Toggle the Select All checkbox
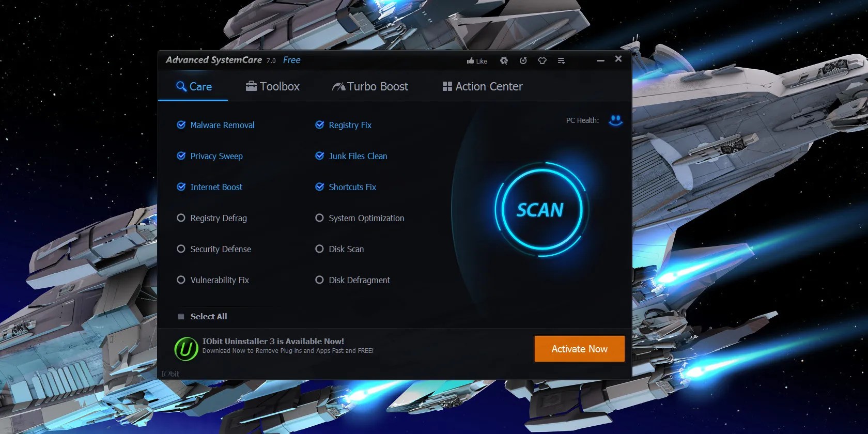The image size is (868, 434). [181, 316]
